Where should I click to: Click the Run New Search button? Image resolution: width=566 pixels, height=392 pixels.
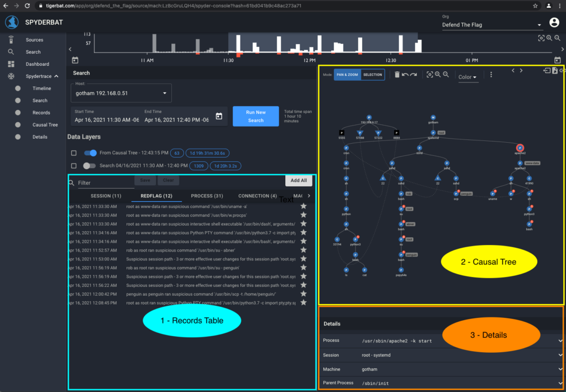pyautogui.click(x=255, y=116)
